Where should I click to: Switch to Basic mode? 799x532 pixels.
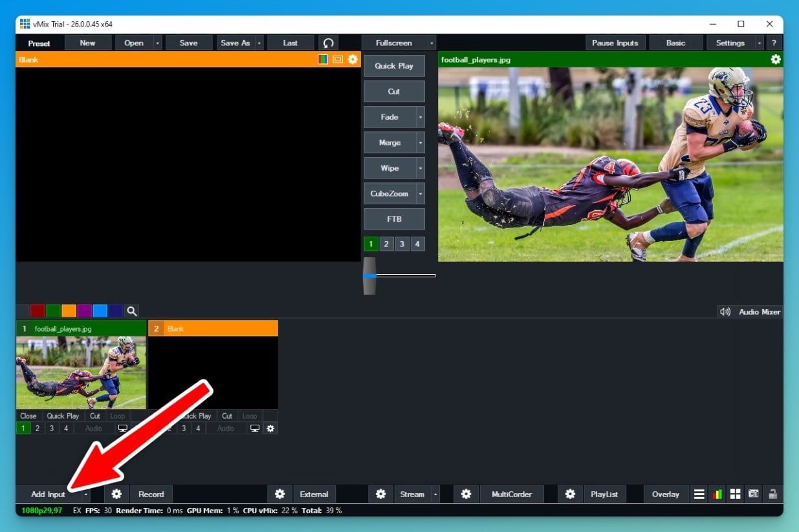(x=675, y=43)
